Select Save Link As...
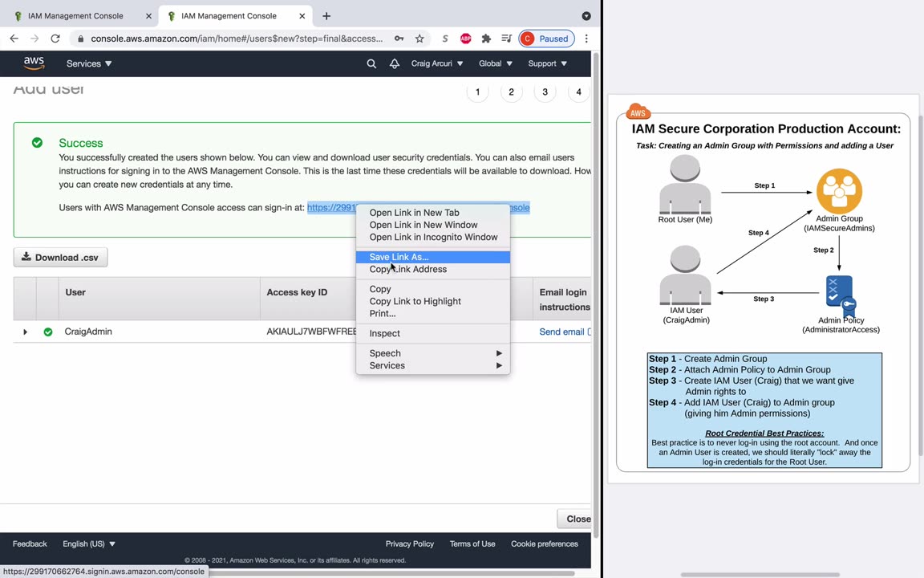Image resolution: width=924 pixels, height=578 pixels. (433, 257)
